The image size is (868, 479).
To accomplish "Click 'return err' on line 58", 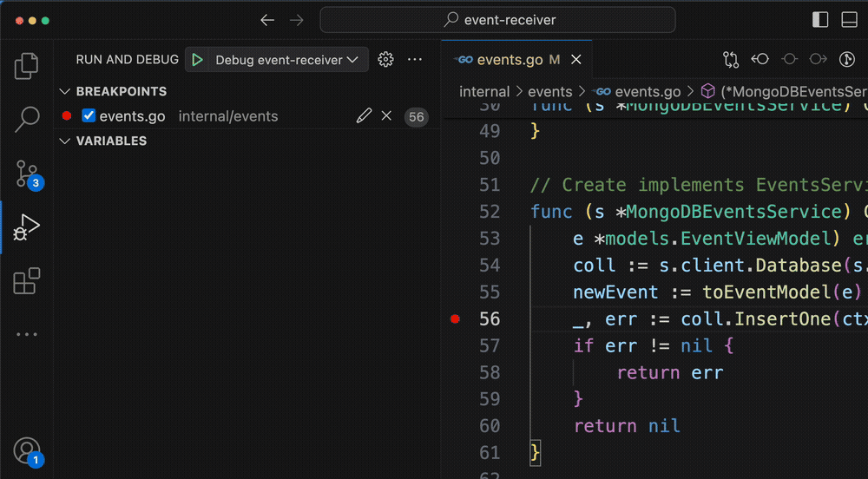I will [x=670, y=373].
